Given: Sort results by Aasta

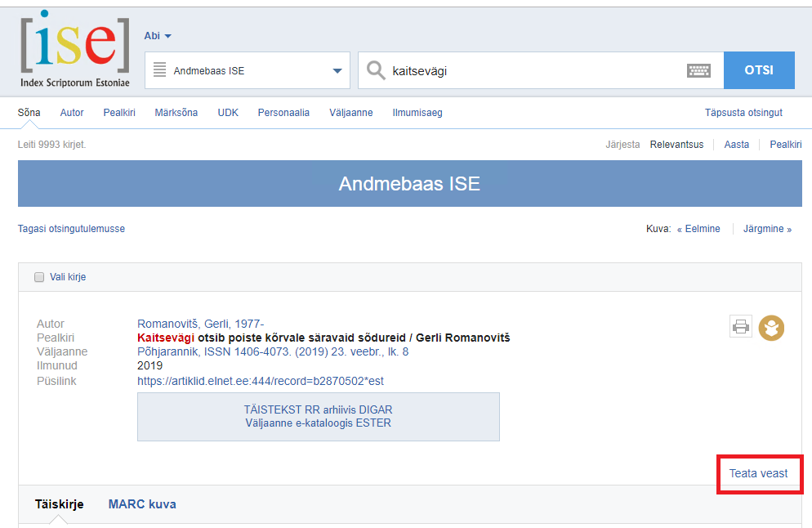Looking at the screenshot, I should click(736, 145).
